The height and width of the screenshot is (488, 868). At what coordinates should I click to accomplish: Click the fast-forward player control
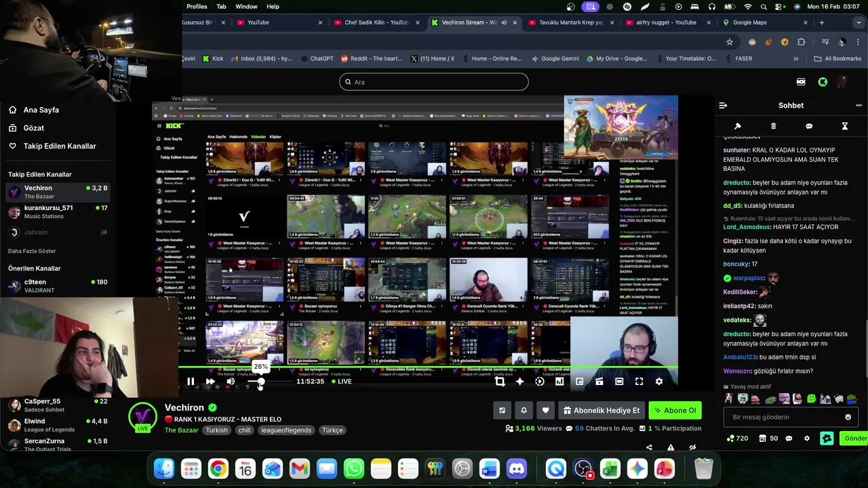210,382
